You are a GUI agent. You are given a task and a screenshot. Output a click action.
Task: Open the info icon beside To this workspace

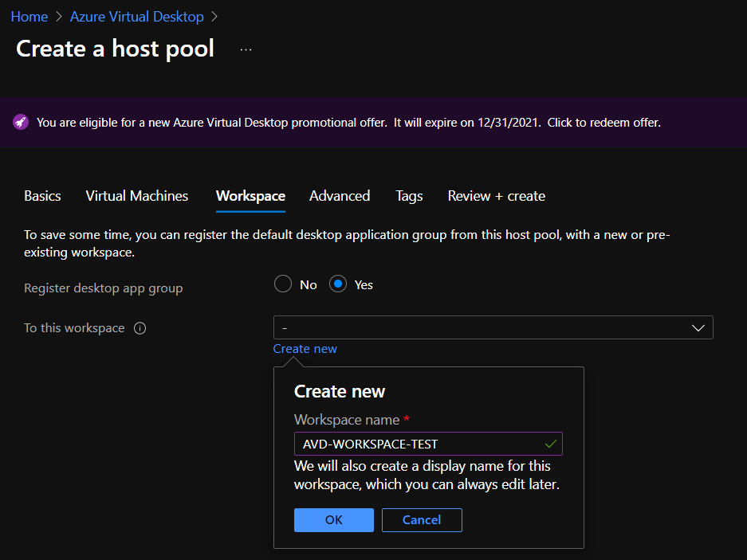coord(140,328)
